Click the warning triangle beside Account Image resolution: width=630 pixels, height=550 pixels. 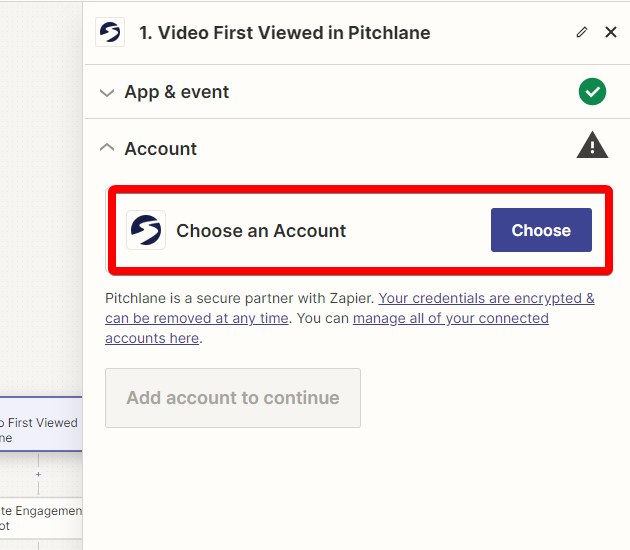pos(592,145)
